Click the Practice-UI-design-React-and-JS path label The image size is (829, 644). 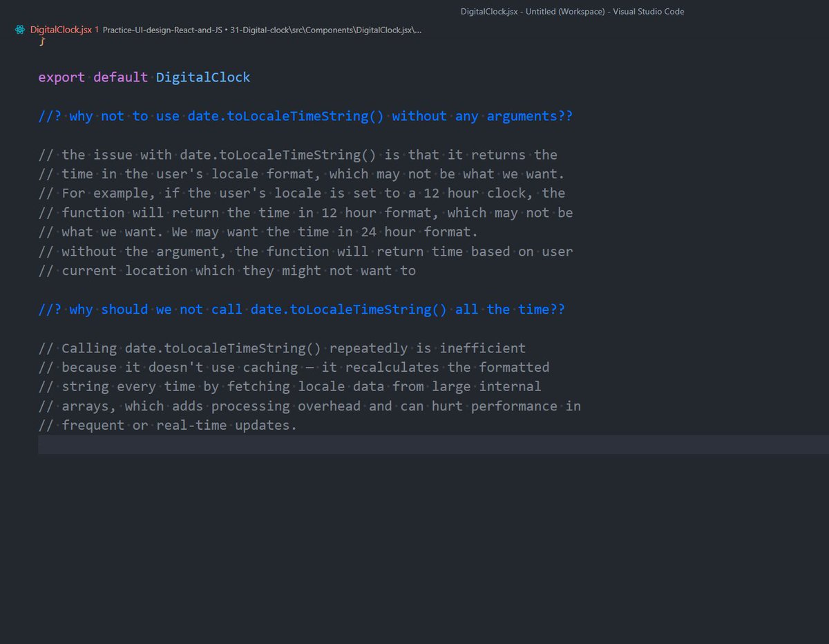[162, 30]
